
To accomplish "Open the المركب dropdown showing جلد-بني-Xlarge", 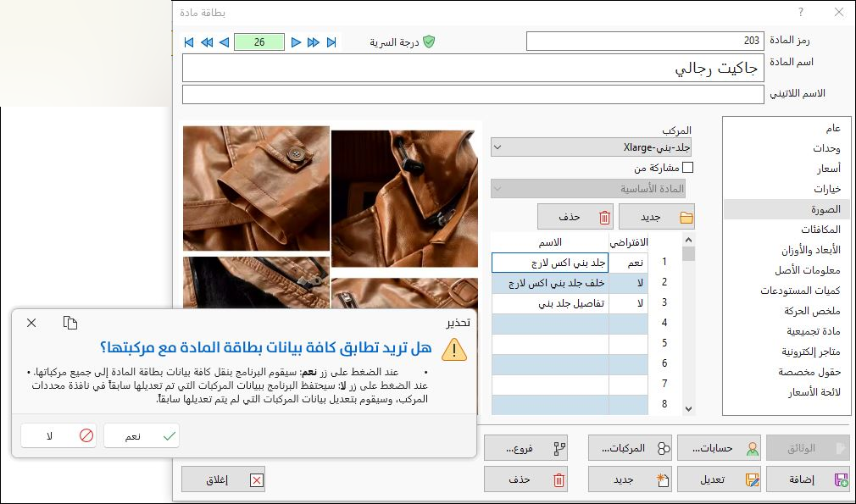I will coord(592,147).
